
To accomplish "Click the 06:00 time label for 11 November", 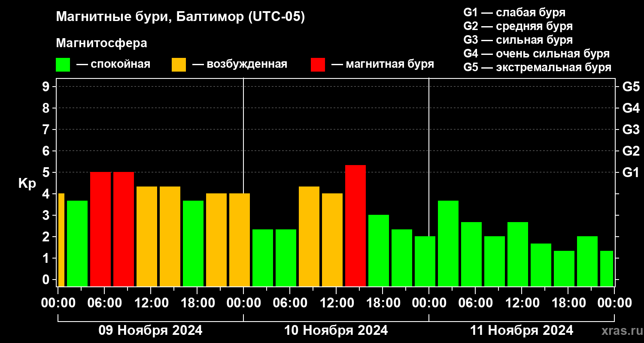I will (475, 303).
